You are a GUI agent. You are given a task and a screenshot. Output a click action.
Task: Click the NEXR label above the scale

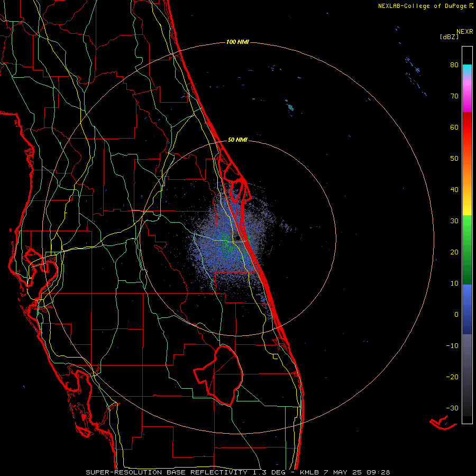465,32
